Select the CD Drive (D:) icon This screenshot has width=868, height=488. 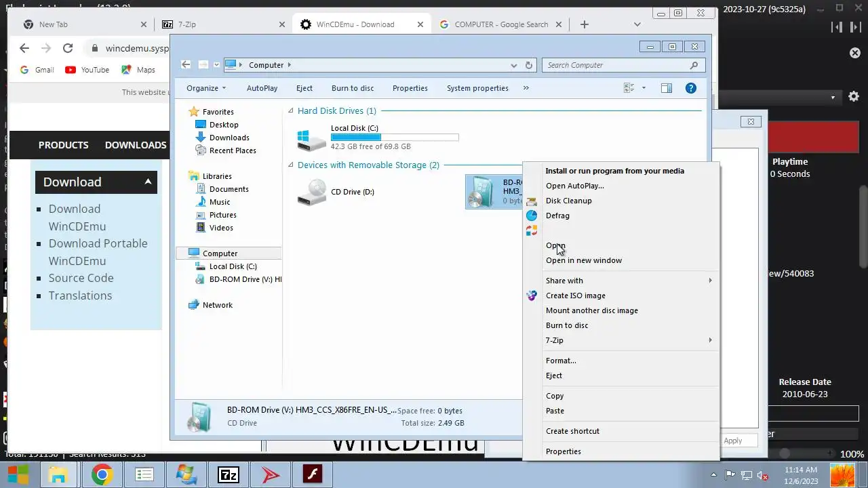tap(312, 192)
